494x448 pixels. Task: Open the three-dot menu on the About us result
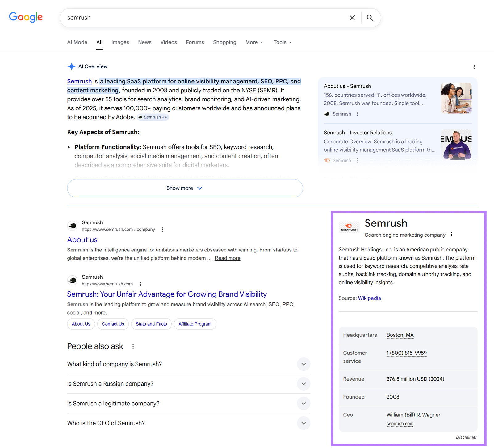(x=162, y=229)
